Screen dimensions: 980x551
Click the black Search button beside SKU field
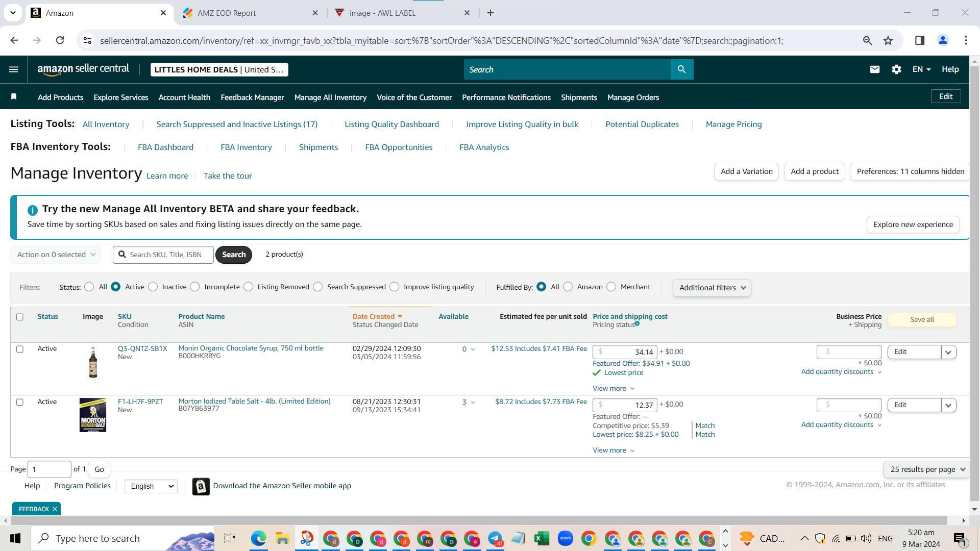tap(234, 255)
